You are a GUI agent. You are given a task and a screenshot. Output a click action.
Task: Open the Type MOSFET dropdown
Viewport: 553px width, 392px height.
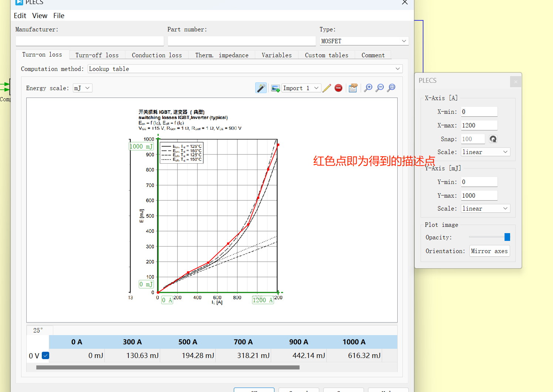tap(364, 41)
